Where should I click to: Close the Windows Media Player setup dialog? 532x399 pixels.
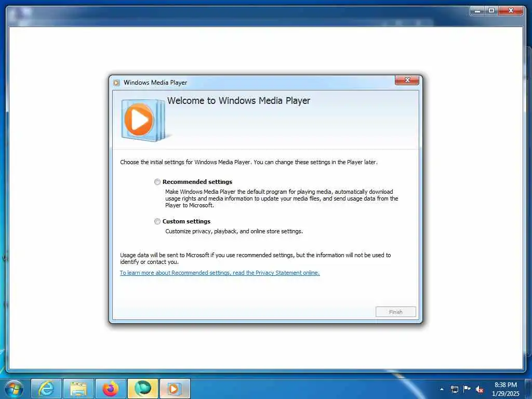click(407, 80)
